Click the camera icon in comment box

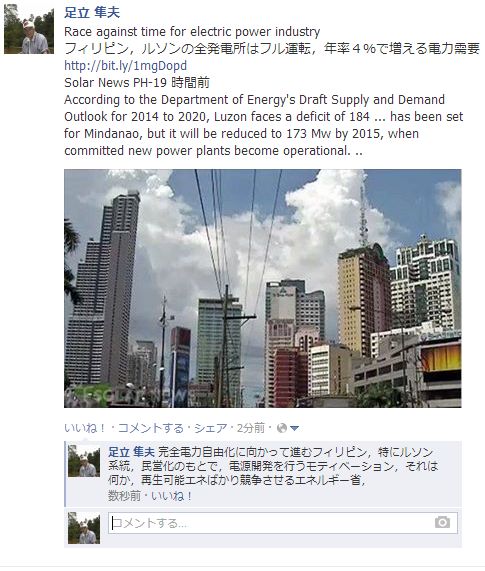pos(442,522)
